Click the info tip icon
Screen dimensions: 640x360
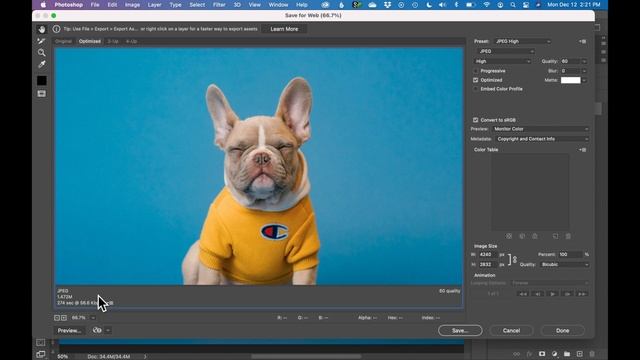[x=56, y=29]
